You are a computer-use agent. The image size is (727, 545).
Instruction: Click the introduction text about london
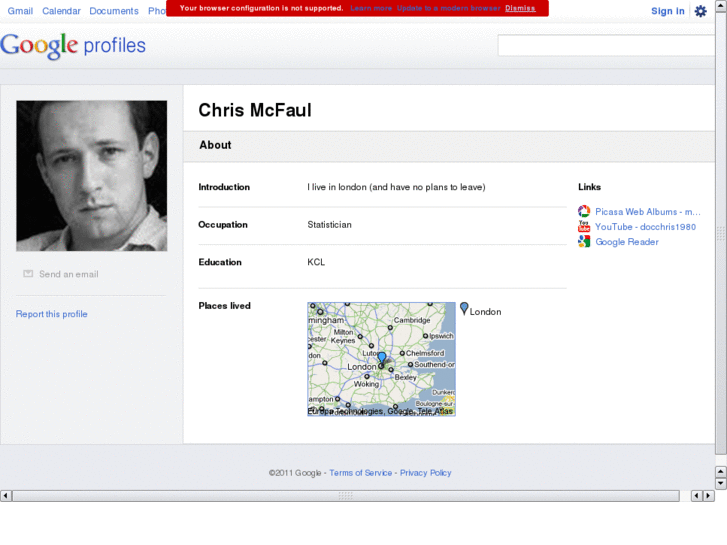396,187
